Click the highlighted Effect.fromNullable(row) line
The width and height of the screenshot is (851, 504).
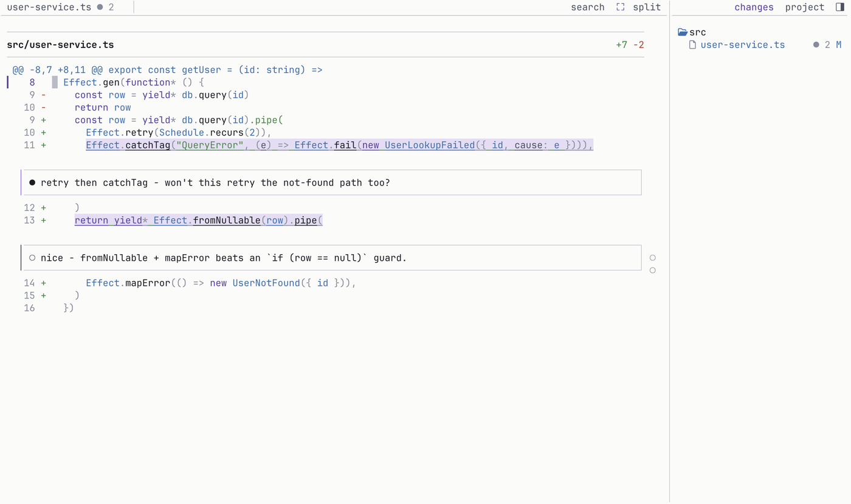199,220
